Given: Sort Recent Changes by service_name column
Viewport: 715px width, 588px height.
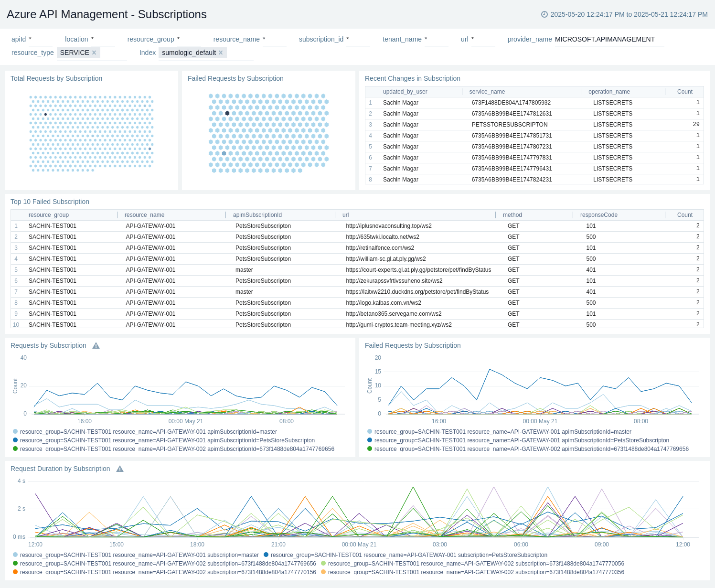Looking at the screenshot, I should point(487,92).
